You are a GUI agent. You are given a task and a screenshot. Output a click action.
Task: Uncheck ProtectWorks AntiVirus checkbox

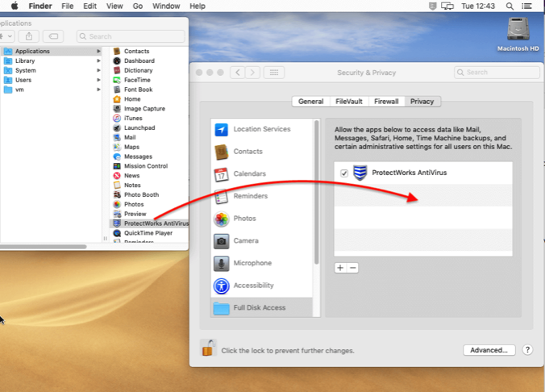[344, 173]
